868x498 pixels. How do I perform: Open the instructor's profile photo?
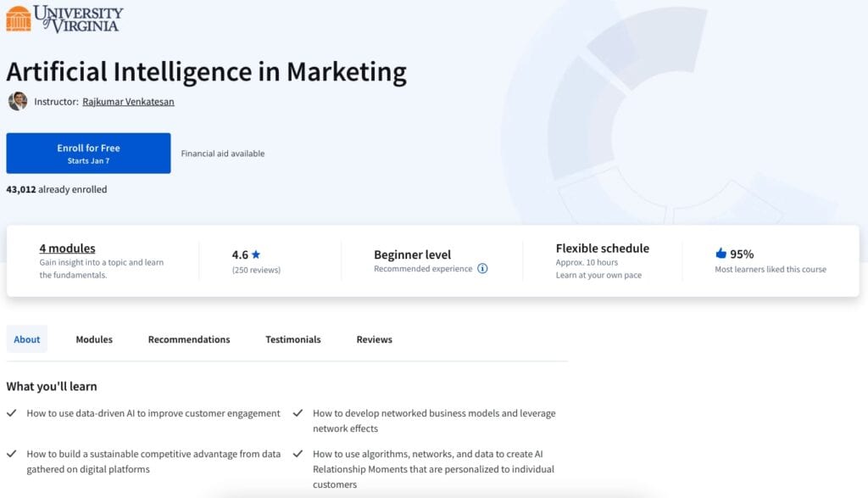point(18,101)
